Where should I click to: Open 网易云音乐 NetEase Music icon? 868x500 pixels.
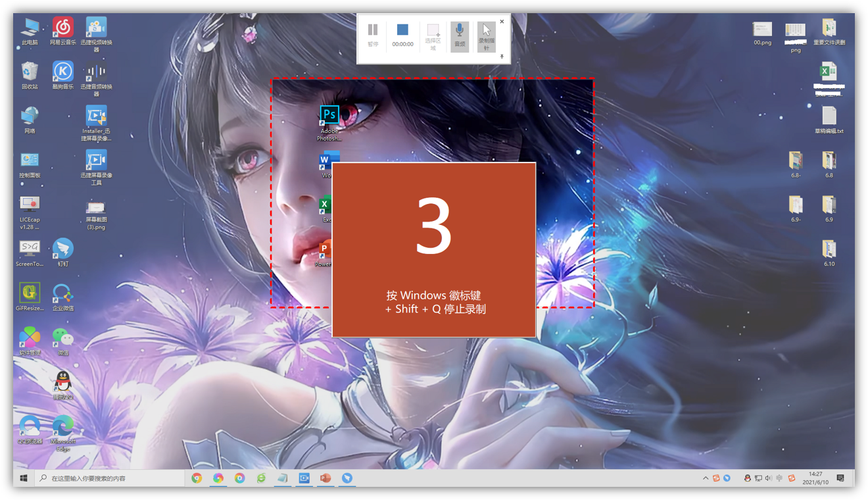coord(63,32)
